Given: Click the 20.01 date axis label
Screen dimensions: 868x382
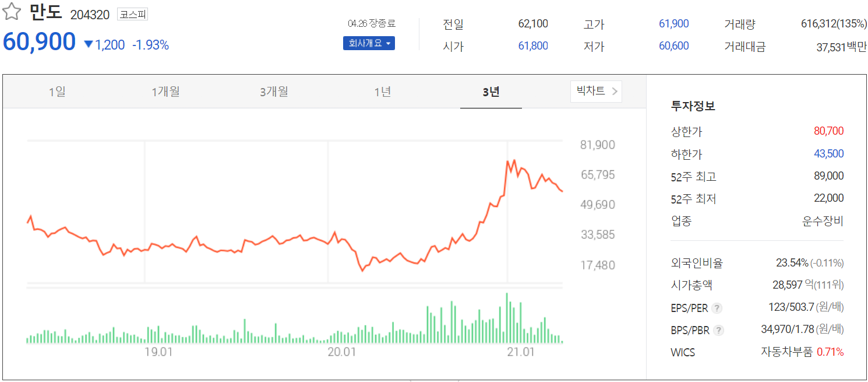Looking at the screenshot, I should pyautogui.click(x=342, y=352).
